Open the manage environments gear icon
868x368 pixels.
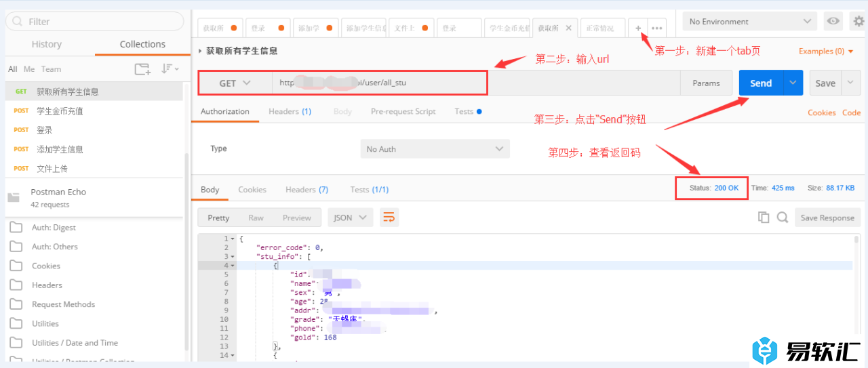click(859, 22)
